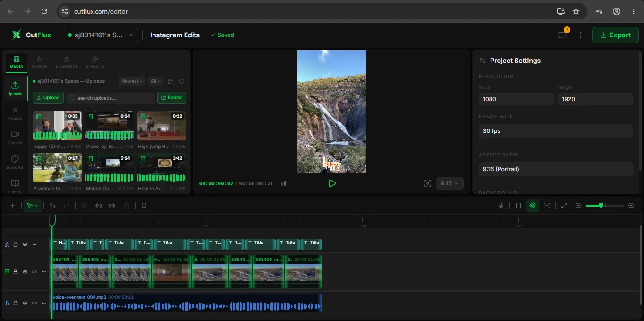Toggle the magnet snapping button
The width and height of the screenshot is (644, 321).
[x=533, y=206]
